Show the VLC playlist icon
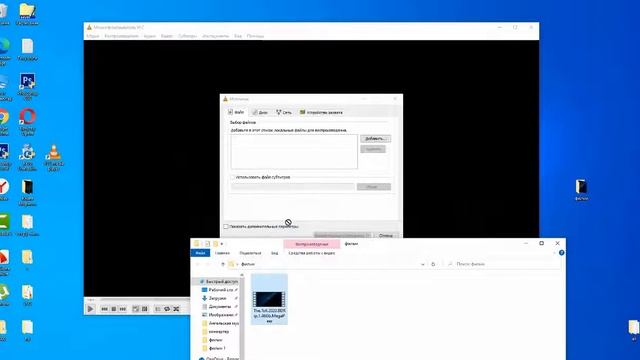The image size is (640, 360). click(158, 309)
